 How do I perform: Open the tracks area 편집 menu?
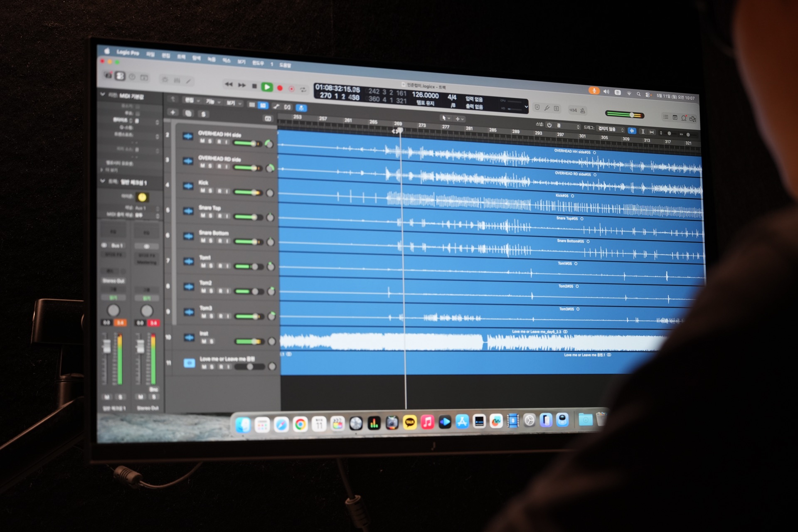[192, 101]
